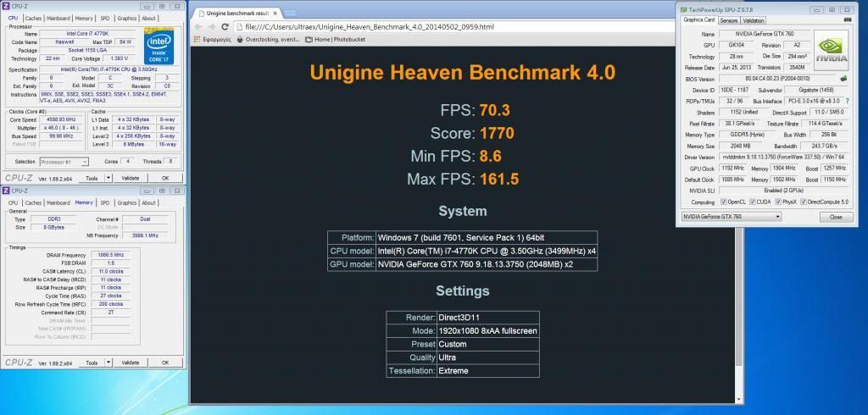Image resolution: width=868 pixels, height=415 pixels.
Task: Click the Command Rate 2T value
Action: [x=110, y=313]
